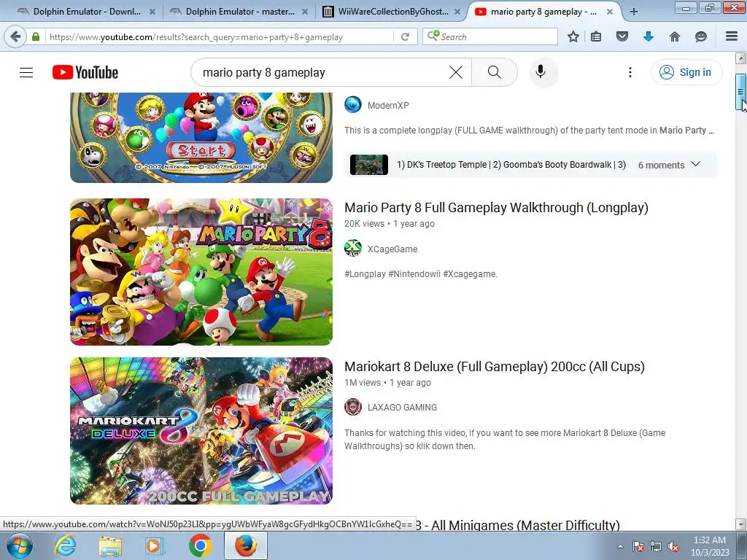Expand the 6 moments chapter list
Screen dimensions: 747x560
point(669,165)
